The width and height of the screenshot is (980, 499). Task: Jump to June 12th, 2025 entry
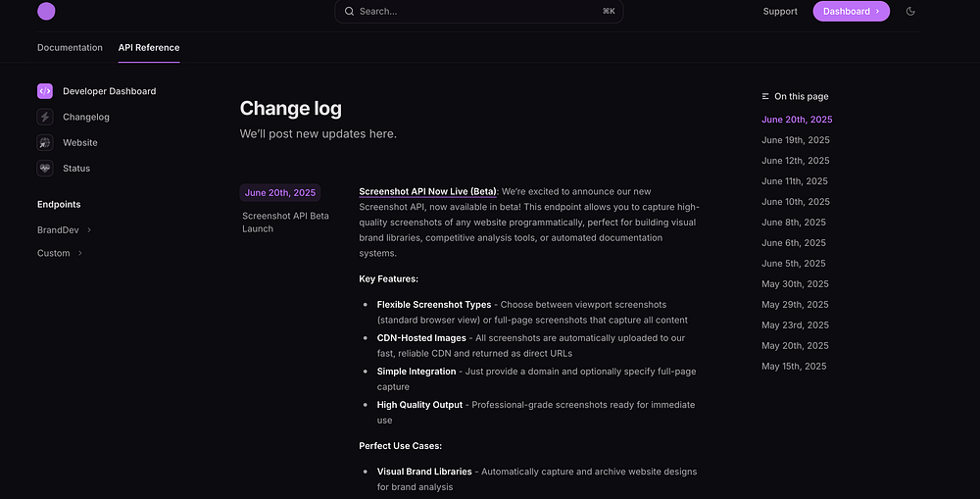click(795, 161)
